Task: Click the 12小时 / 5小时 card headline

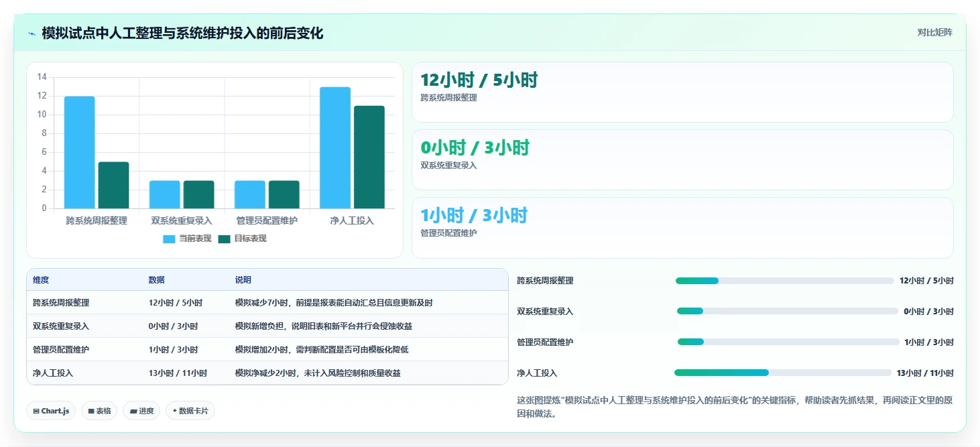Action: coord(479,80)
